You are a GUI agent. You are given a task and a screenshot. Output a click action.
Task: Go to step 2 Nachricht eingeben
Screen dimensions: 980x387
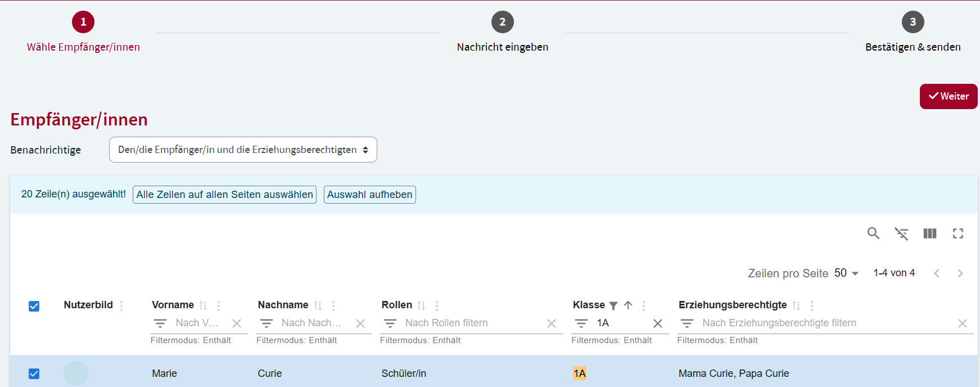point(502,22)
